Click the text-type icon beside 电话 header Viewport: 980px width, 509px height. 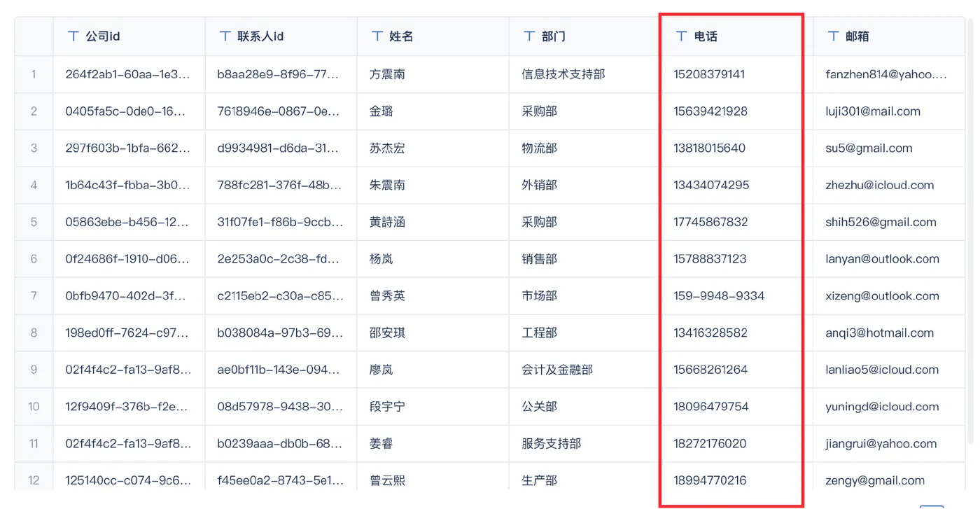click(x=681, y=36)
